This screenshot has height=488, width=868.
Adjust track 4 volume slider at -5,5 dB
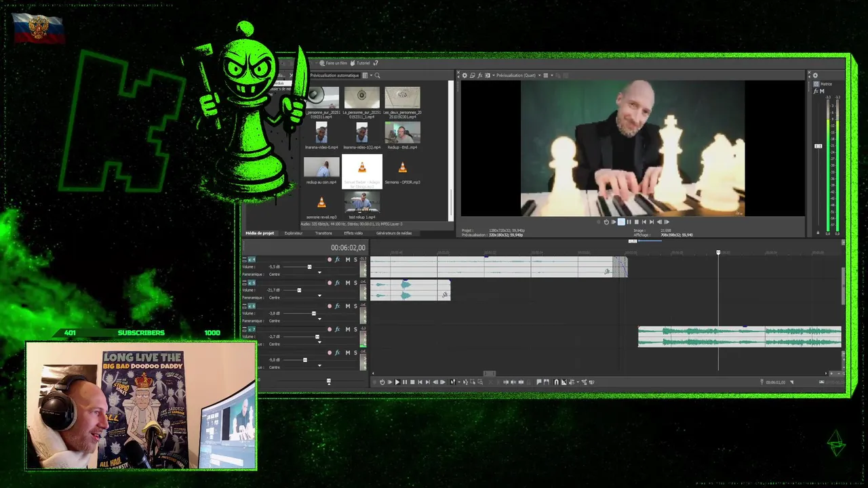(x=309, y=267)
